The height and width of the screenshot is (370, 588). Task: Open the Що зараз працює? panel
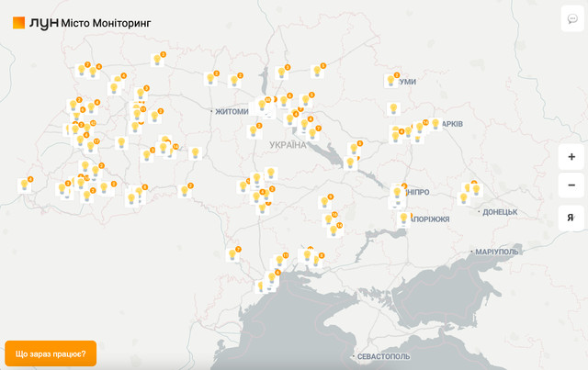pos(51,353)
